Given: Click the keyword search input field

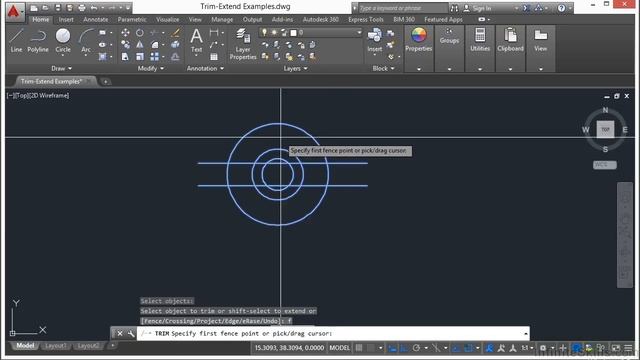Looking at the screenshot, I should 403,8.
